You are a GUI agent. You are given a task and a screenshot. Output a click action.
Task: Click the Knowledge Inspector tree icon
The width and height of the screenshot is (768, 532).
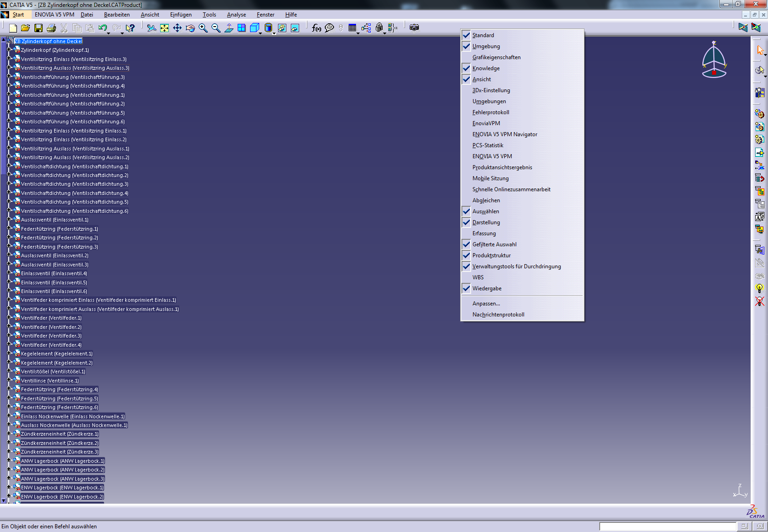pos(366,28)
